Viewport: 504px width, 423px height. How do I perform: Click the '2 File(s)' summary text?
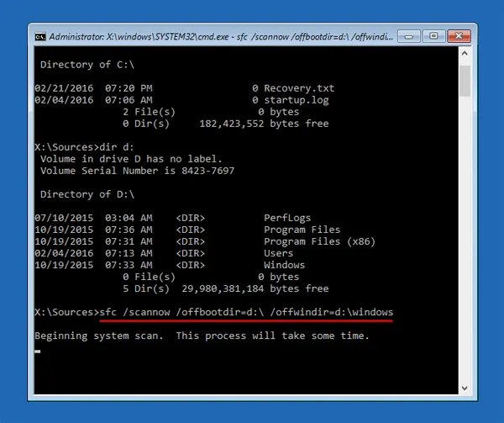tap(150, 112)
